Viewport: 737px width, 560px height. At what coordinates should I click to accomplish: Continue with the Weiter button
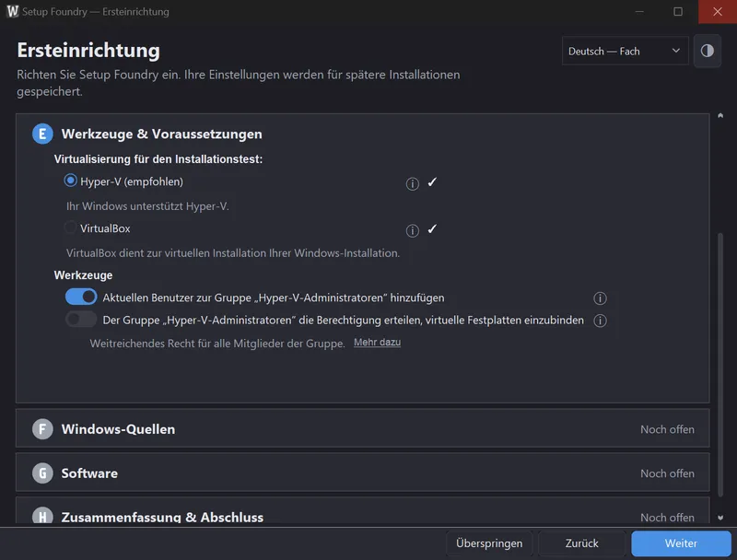[x=681, y=543]
